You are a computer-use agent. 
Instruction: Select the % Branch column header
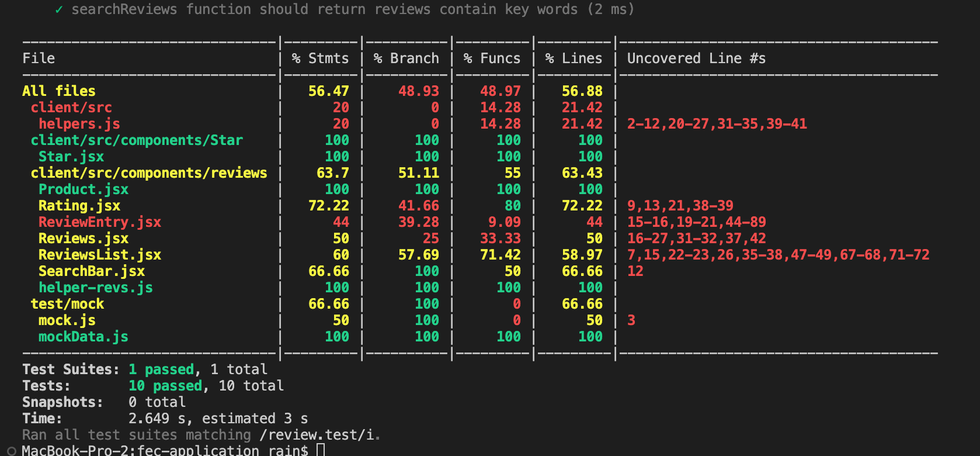406,58
